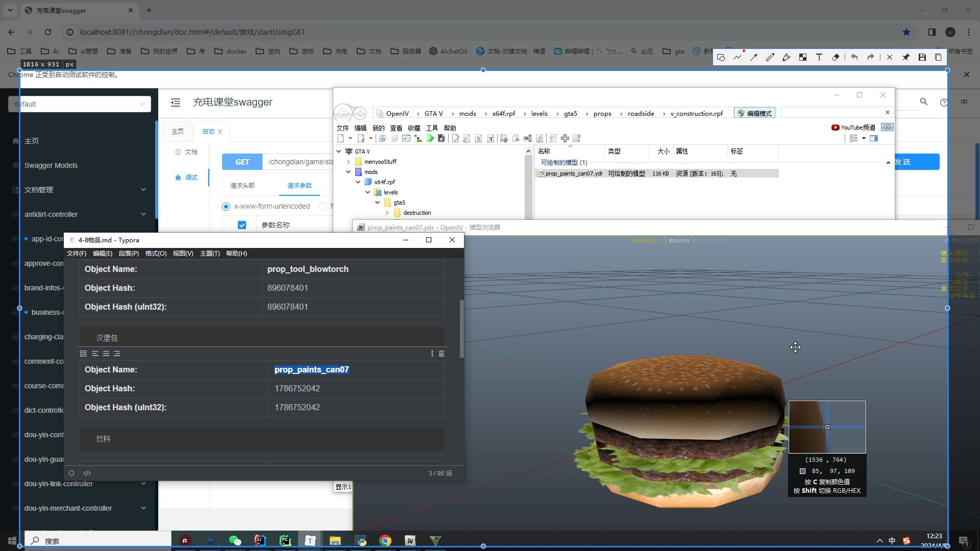Viewport: 980px width, 551px height.
Task: Click the table resize grid icon in Typora
Action: tap(83, 354)
